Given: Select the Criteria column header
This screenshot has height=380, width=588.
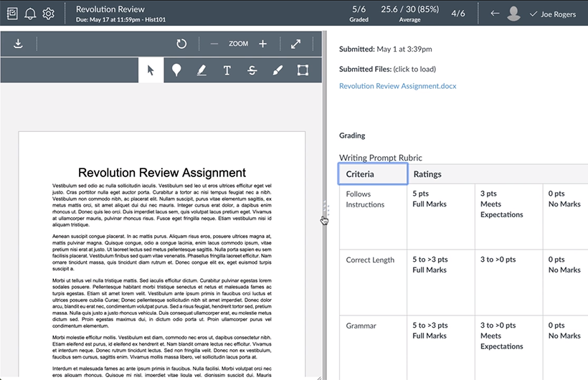Looking at the screenshot, I should pyautogui.click(x=373, y=174).
